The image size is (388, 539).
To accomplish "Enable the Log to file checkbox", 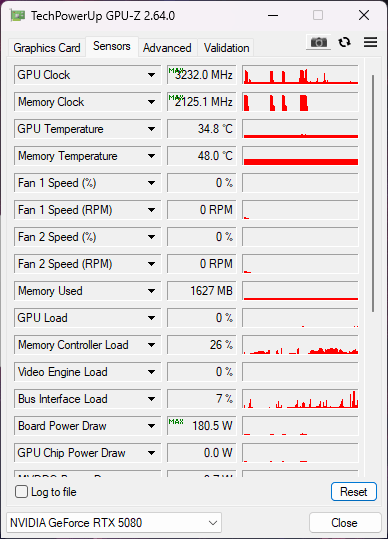I will pos(21,492).
